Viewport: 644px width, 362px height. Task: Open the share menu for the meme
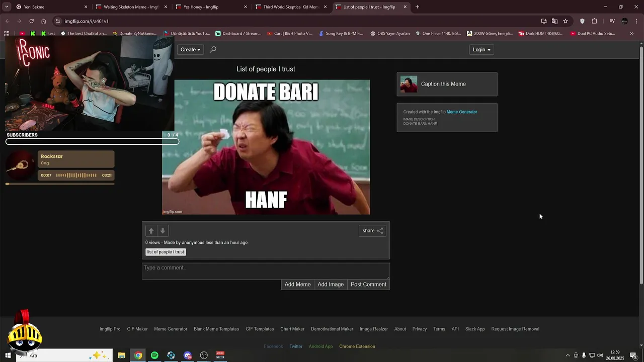tap(373, 231)
